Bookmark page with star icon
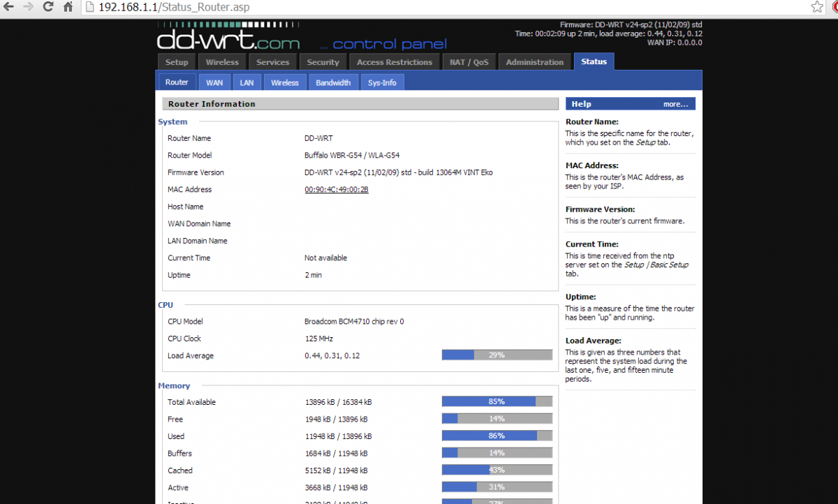The image size is (838, 504). (x=817, y=8)
